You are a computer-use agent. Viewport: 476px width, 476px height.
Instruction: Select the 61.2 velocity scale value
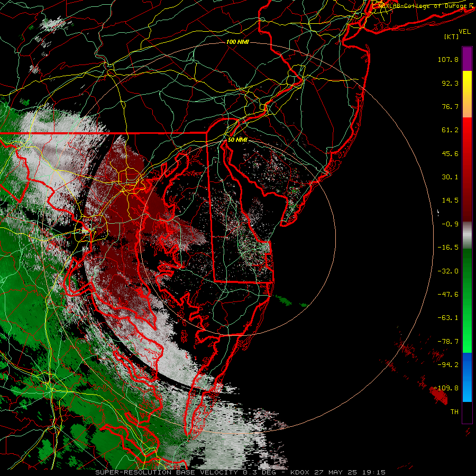pyautogui.click(x=450, y=130)
